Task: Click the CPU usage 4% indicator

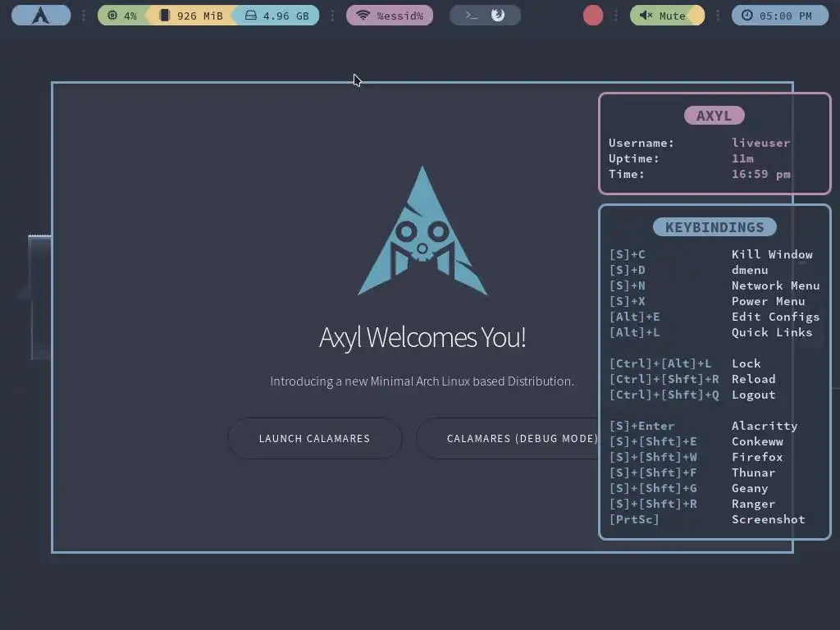Action: (123, 16)
